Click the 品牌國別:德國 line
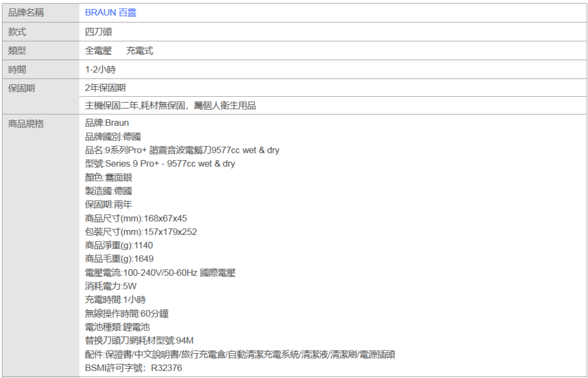The image size is (588, 378). [113, 137]
